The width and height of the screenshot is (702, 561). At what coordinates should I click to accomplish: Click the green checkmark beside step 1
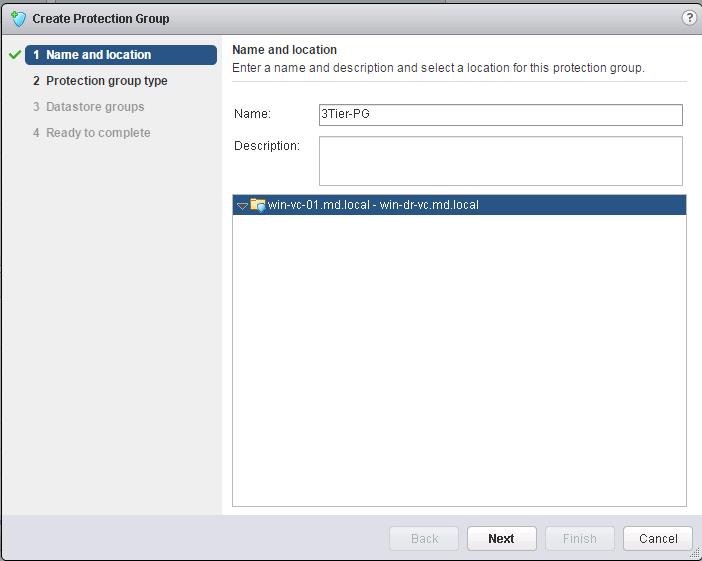tap(15, 55)
